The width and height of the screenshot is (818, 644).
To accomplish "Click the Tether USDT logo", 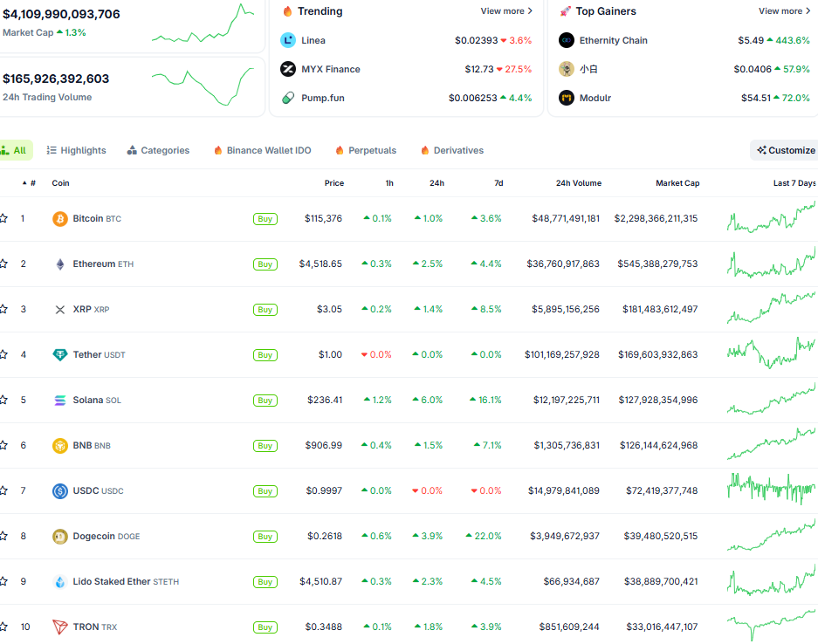I will pos(59,354).
